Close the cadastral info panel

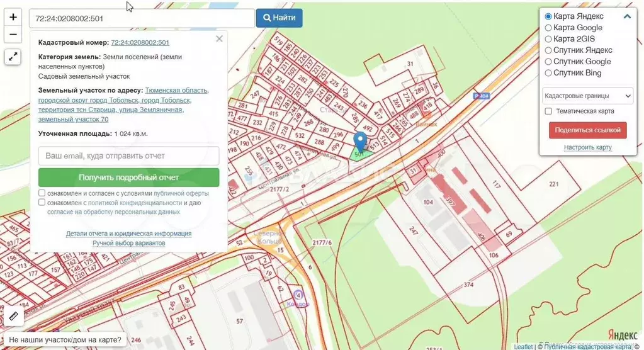219,38
